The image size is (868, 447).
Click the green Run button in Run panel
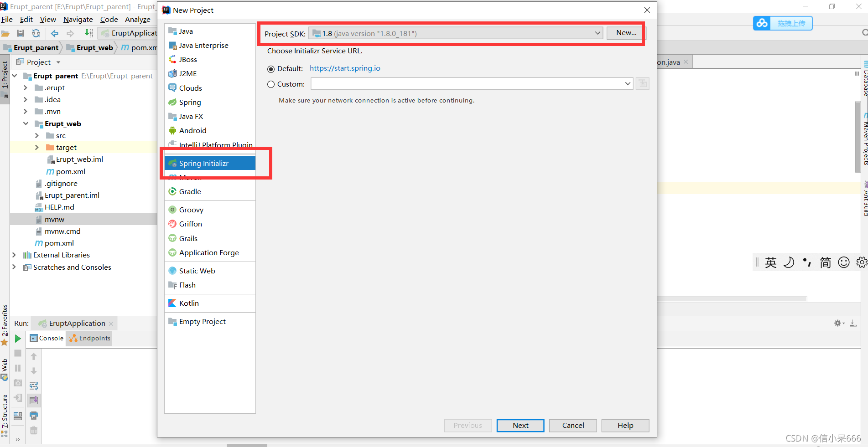[18, 339]
